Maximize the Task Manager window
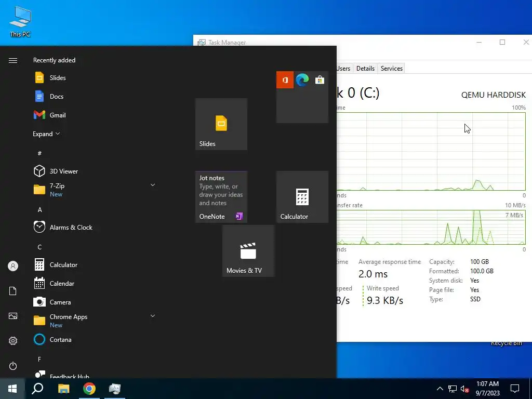Viewport: 532px width, 399px height. click(502, 42)
